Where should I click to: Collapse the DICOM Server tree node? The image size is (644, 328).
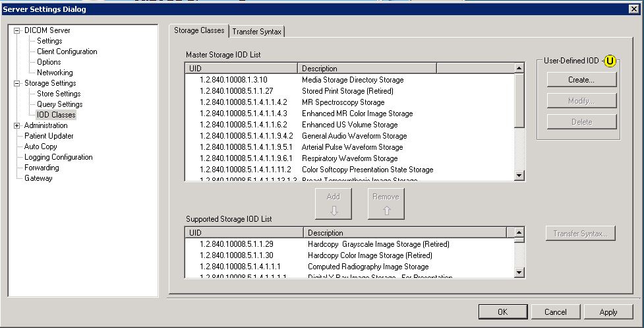17,30
